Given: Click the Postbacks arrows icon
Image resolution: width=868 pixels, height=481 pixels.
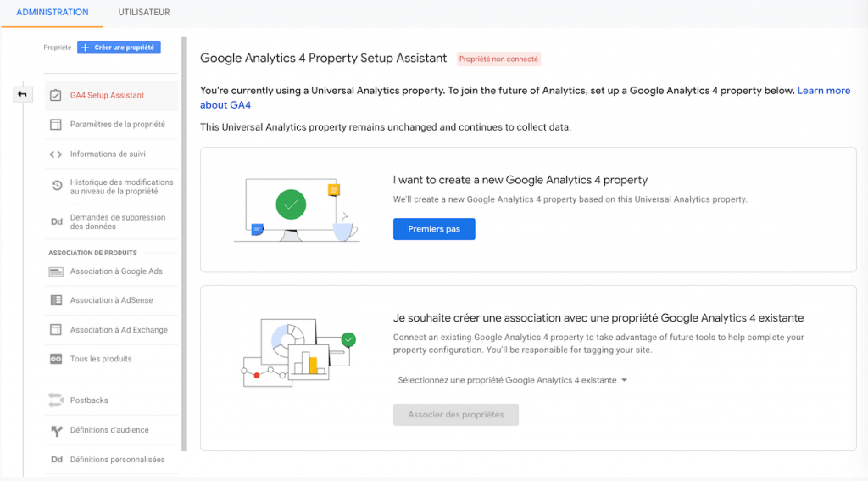Looking at the screenshot, I should [56, 400].
